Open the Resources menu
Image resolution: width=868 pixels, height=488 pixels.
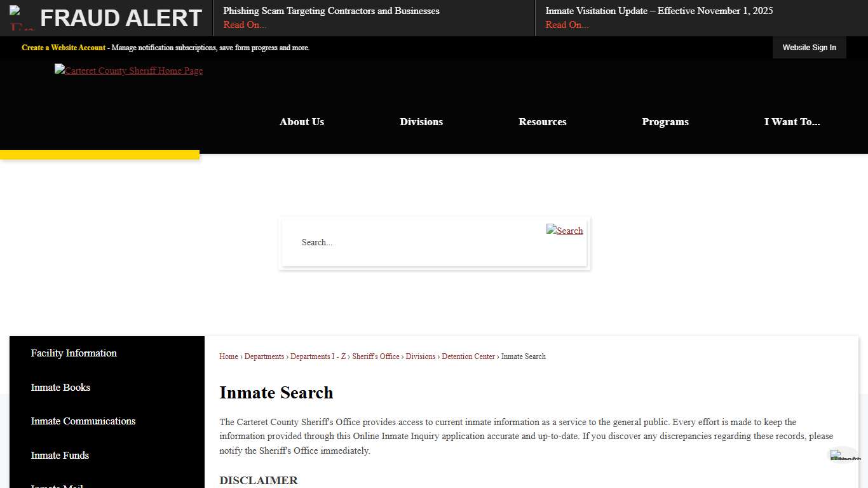click(x=542, y=121)
